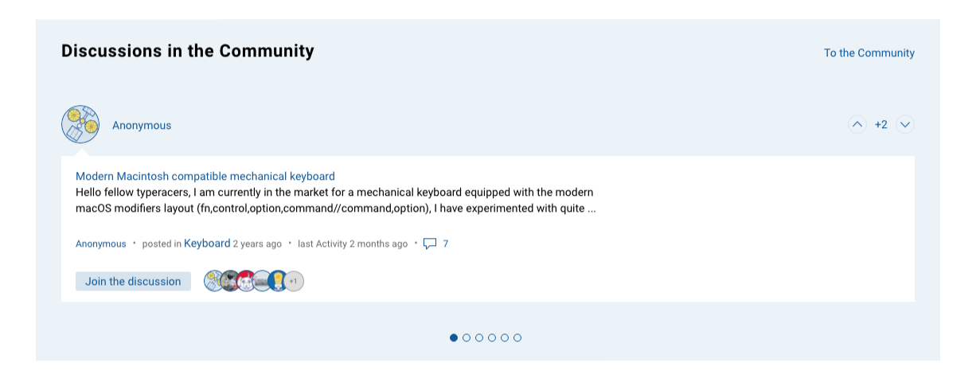Open the Keyboard category link
Screen dimensions: 980x386
click(x=207, y=244)
